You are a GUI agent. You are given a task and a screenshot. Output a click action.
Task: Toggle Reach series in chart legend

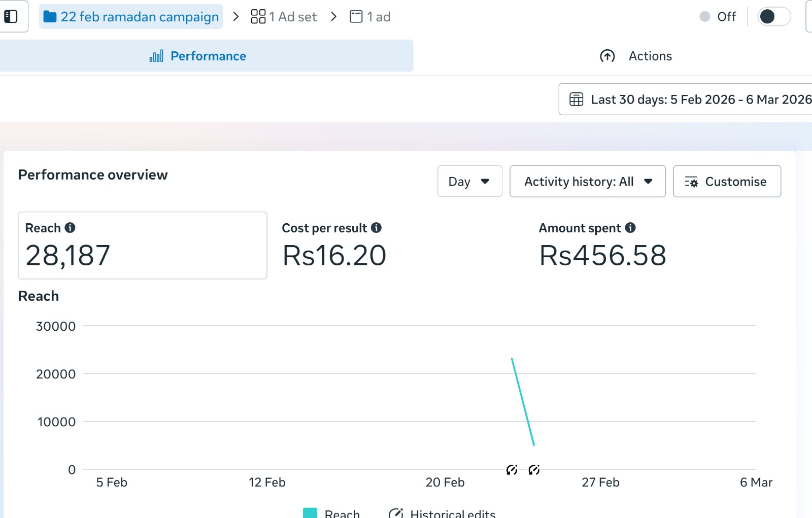(x=331, y=513)
